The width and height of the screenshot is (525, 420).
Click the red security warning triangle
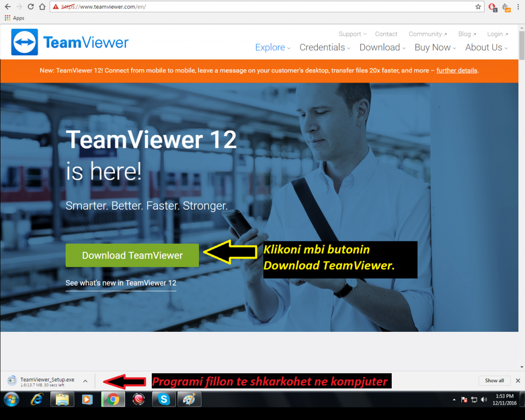pyautogui.click(x=56, y=7)
